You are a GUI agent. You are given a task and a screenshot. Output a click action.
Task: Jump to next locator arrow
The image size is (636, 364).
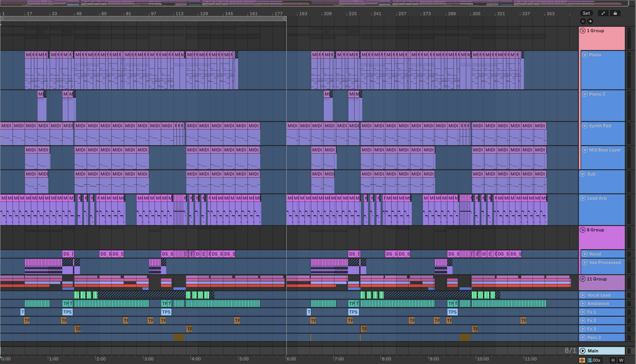coord(590,21)
